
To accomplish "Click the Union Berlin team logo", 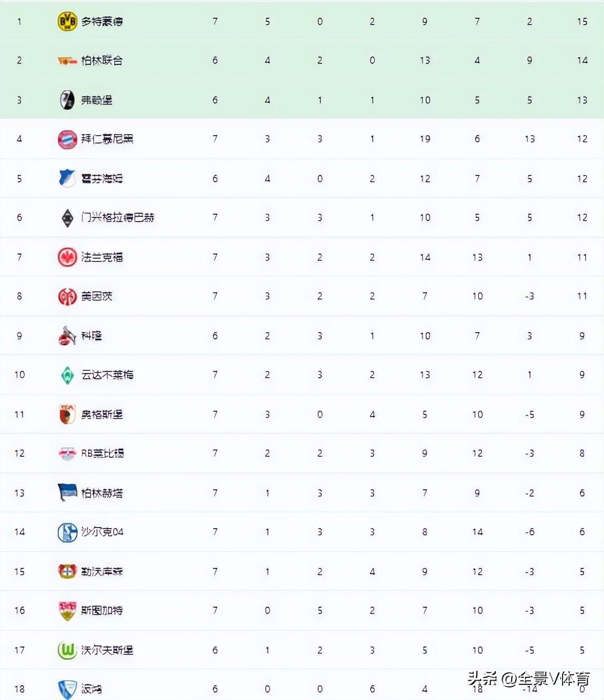I will click(67, 61).
